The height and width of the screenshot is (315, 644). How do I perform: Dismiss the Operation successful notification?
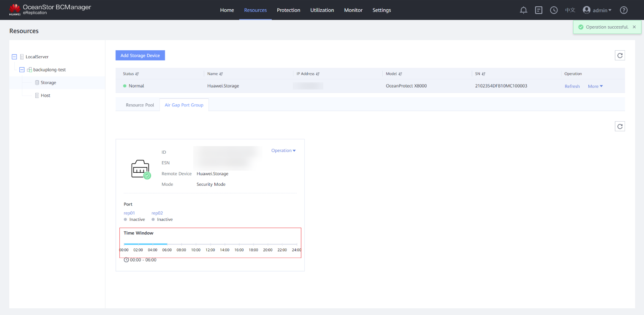[634, 27]
